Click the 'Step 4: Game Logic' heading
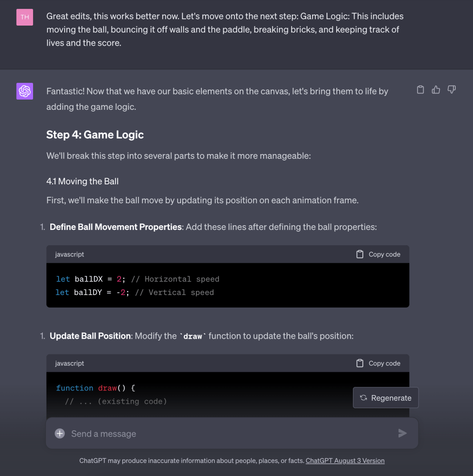The image size is (473, 476). tap(95, 135)
